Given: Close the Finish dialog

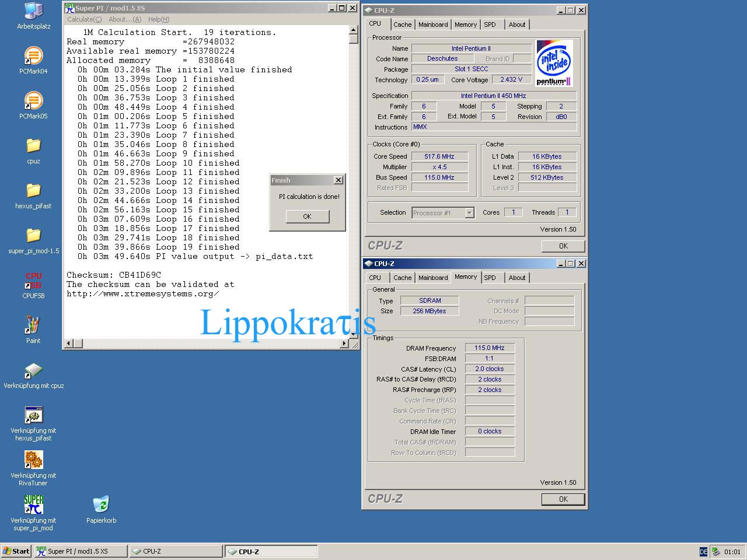Looking at the screenshot, I should [x=338, y=180].
